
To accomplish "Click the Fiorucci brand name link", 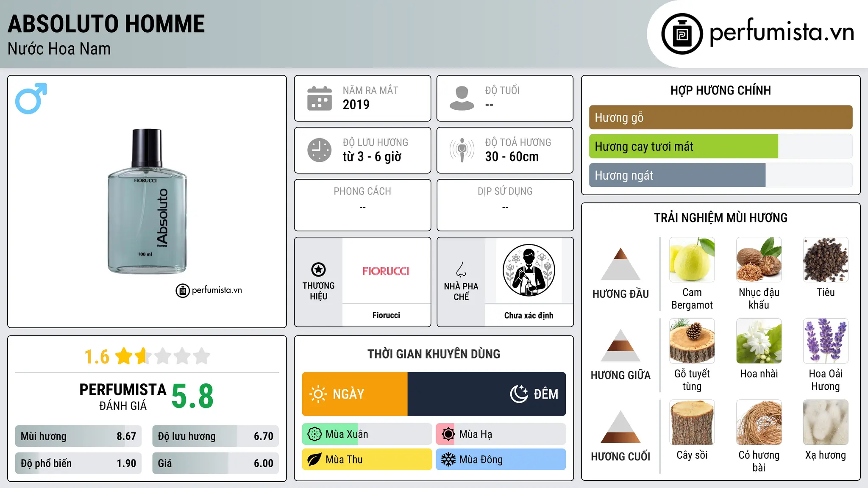I will click(386, 315).
